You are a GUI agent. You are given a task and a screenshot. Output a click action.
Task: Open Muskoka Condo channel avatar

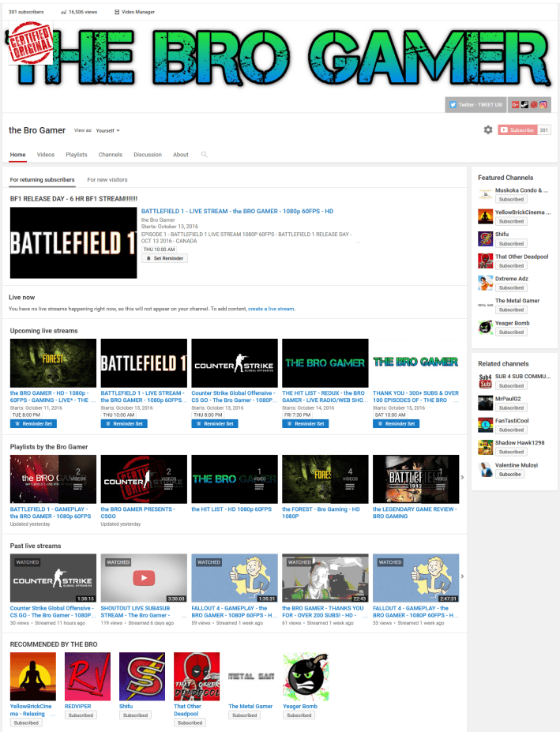pyautogui.click(x=485, y=194)
